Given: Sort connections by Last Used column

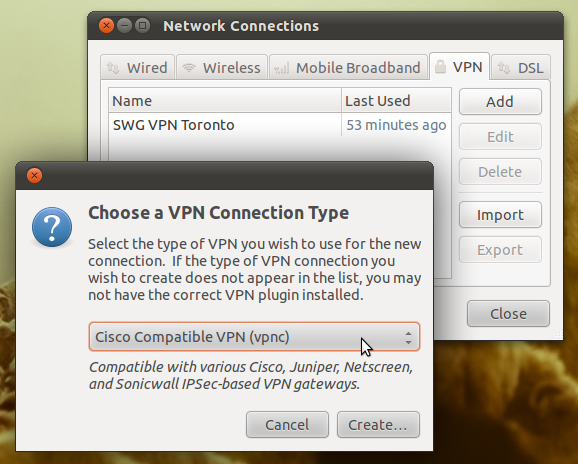Looking at the screenshot, I should coord(396,101).
